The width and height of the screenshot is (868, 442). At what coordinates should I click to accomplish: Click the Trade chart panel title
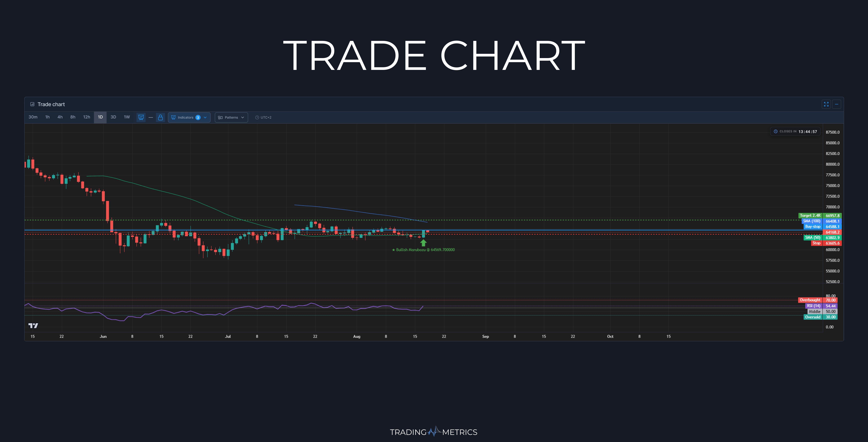point(51,104)
